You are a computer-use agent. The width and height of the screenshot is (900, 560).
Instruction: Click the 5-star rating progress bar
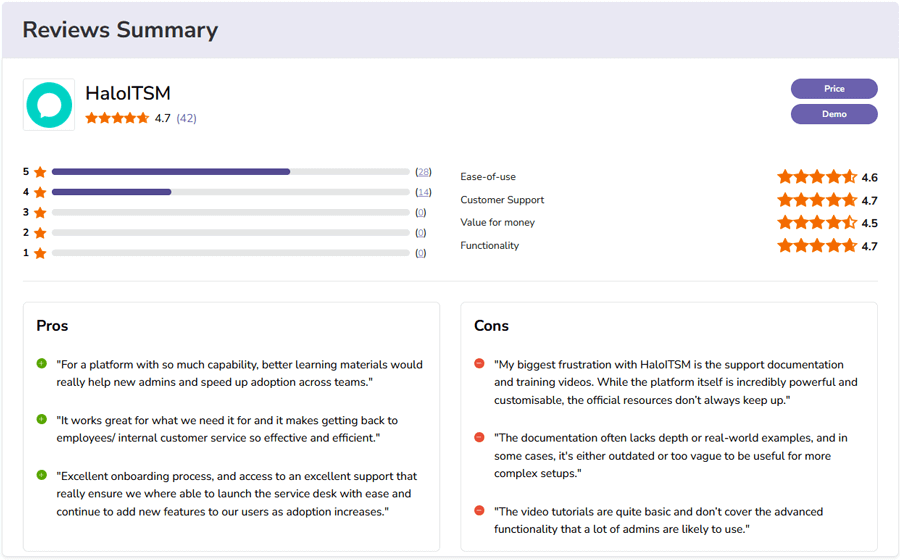231,172
